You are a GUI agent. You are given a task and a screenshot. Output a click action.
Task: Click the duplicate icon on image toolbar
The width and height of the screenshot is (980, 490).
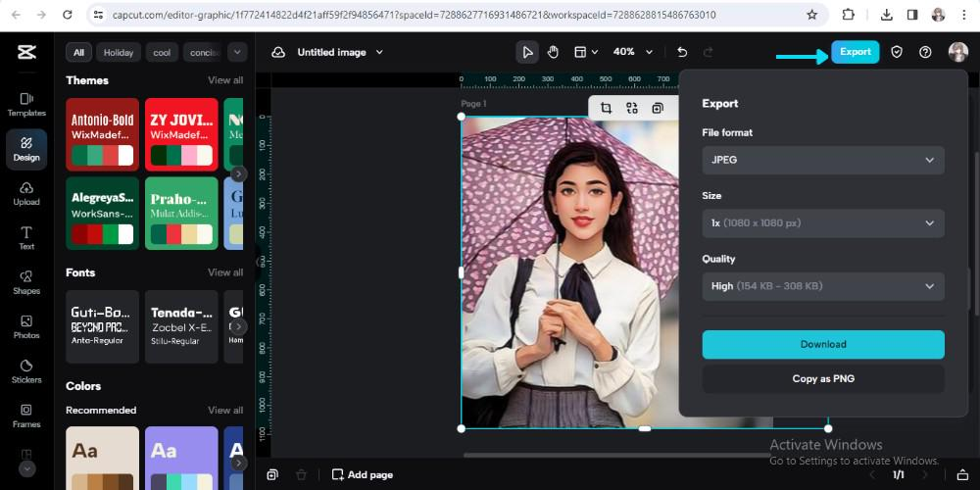click(658, 108)
